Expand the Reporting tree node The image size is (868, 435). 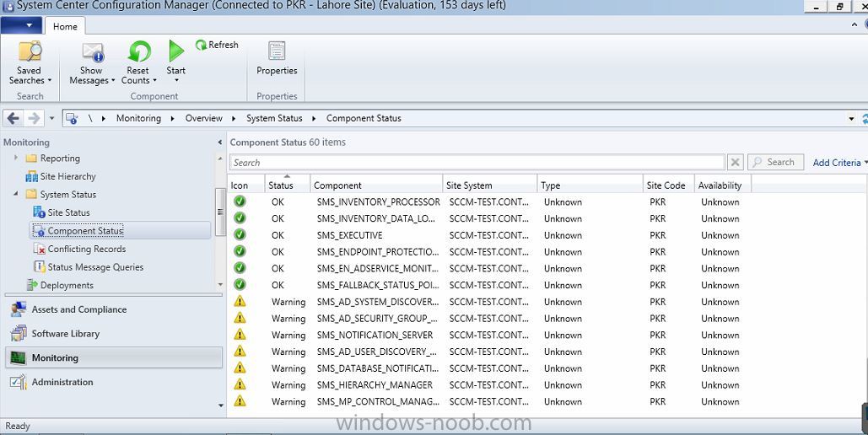(16, 158)
